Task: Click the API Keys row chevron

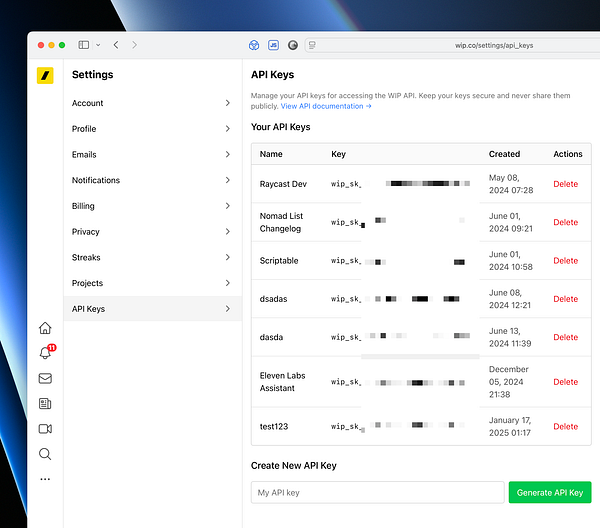Action: tap(228, 308)
